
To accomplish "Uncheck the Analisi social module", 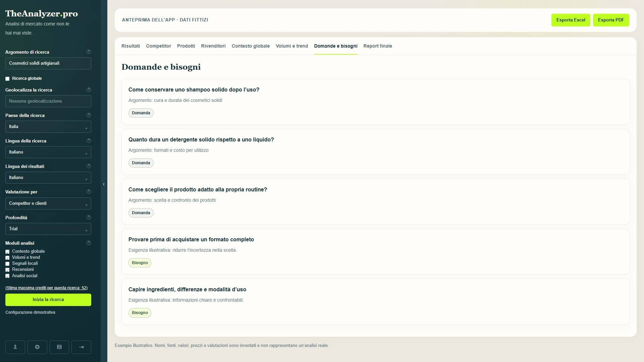I will [7, 276].
